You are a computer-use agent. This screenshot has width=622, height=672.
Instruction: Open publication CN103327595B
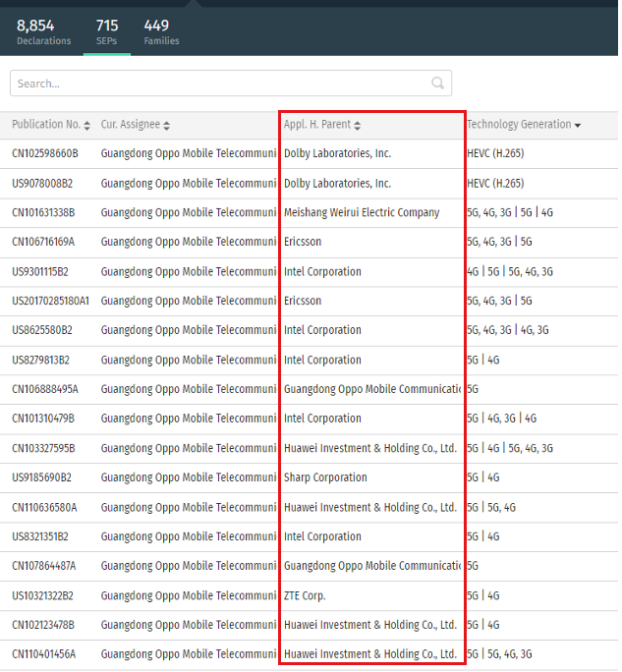tap(43, 448)
